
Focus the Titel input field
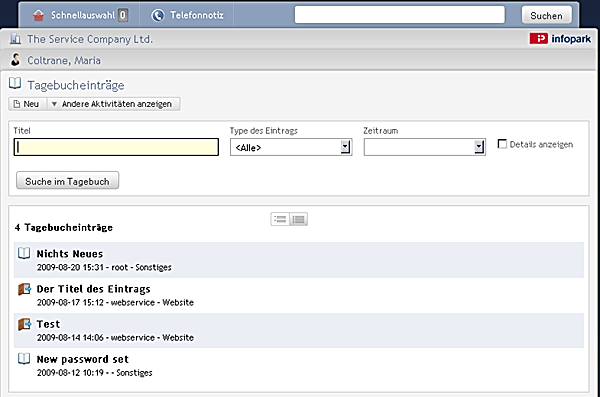click(x=116, y=147)
